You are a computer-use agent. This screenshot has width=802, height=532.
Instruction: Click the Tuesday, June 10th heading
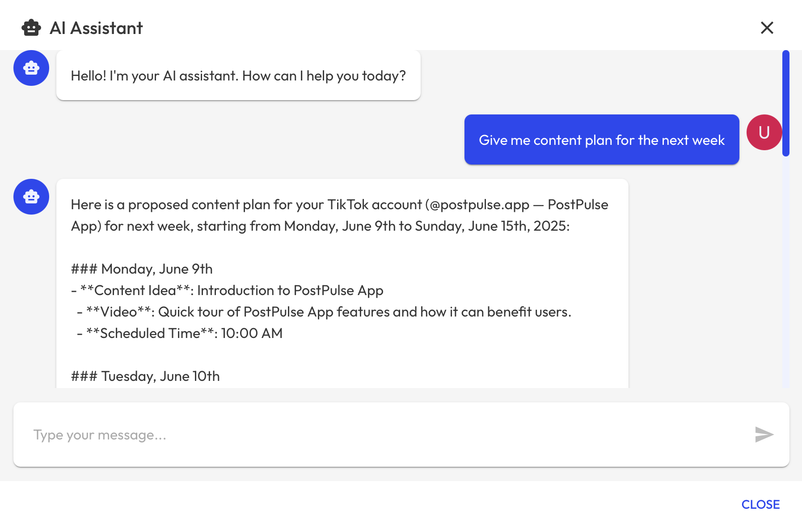pos(145,376)
